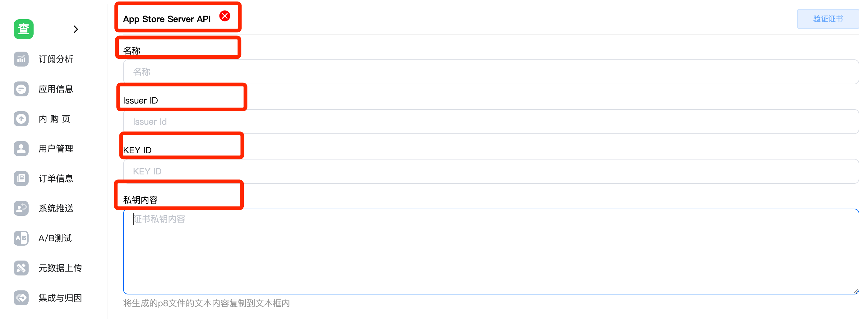Select the 元数据上传 metadata icon

coord(21,268)
